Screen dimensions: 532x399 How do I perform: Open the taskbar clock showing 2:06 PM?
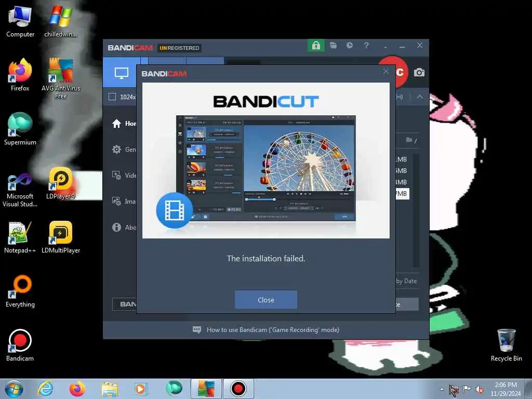(x=506, y=389)
